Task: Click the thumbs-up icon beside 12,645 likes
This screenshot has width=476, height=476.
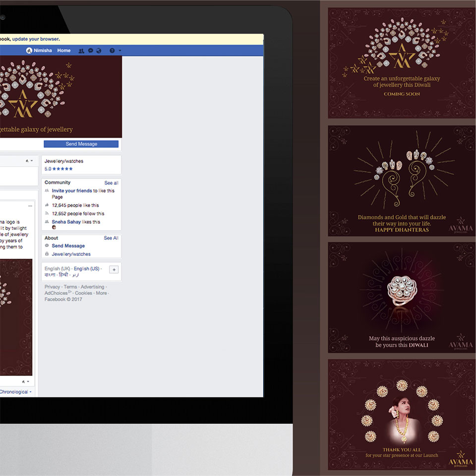Action: tap(47, 205)
